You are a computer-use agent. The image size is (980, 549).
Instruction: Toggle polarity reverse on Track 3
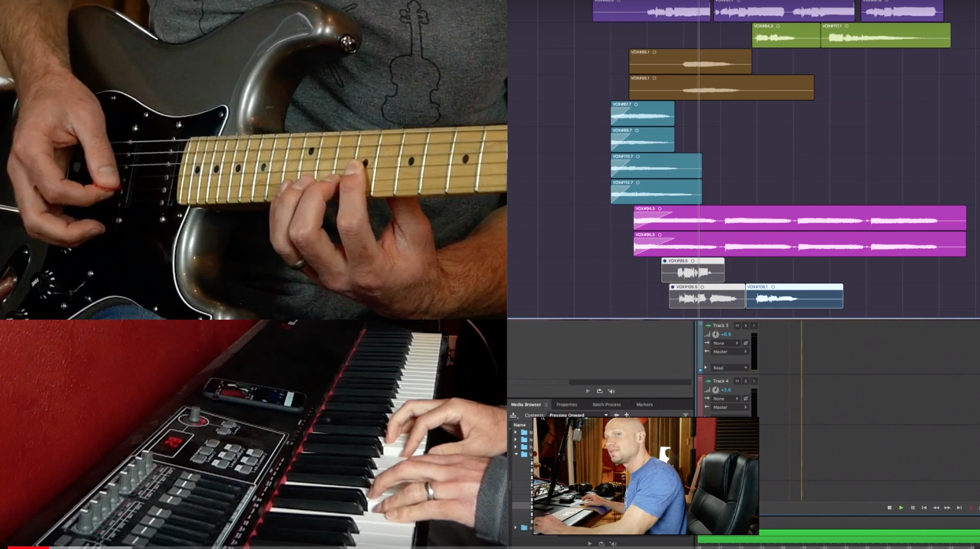click(x=746, y=343)
